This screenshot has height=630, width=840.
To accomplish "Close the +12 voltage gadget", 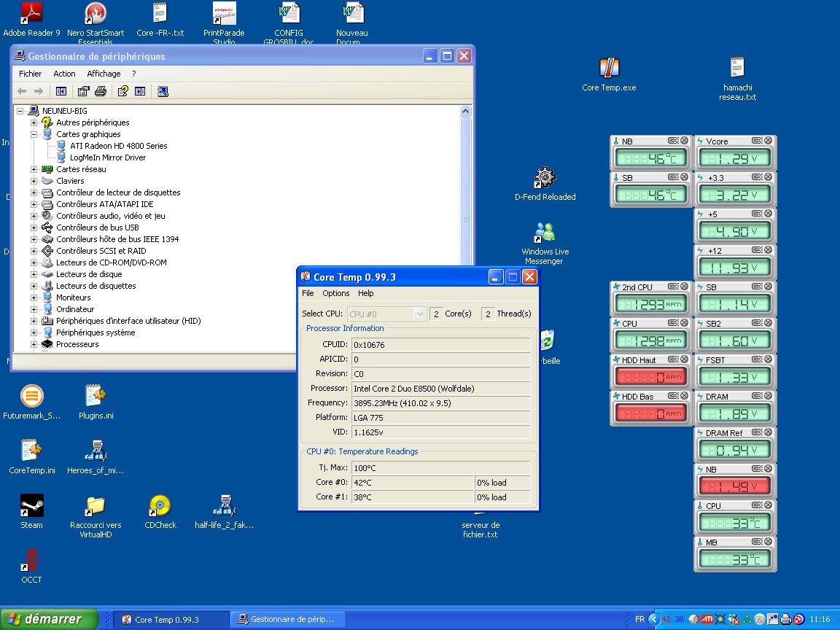I will pyautogui.click(x=769, y=249).
